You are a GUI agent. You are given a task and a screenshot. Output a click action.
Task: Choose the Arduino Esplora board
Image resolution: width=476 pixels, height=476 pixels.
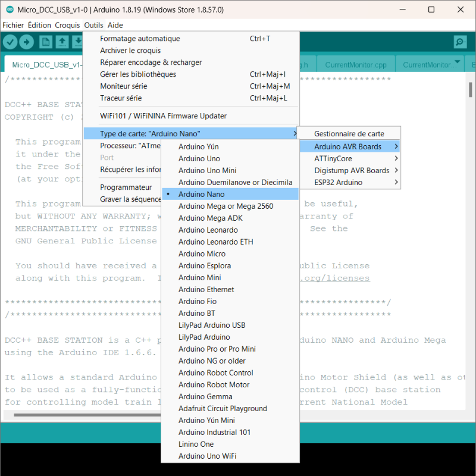(230, 265)
